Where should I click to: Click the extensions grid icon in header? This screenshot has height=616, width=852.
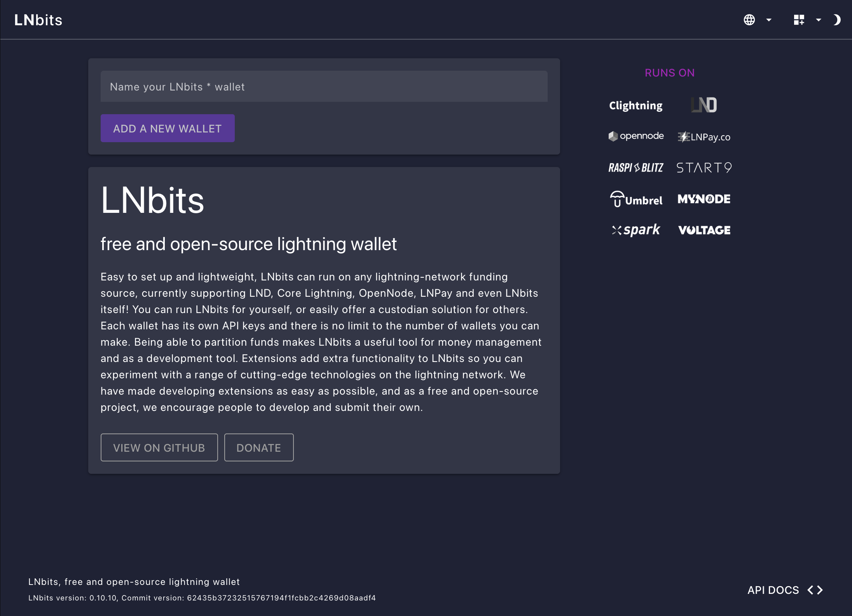[x=800, y=19]
